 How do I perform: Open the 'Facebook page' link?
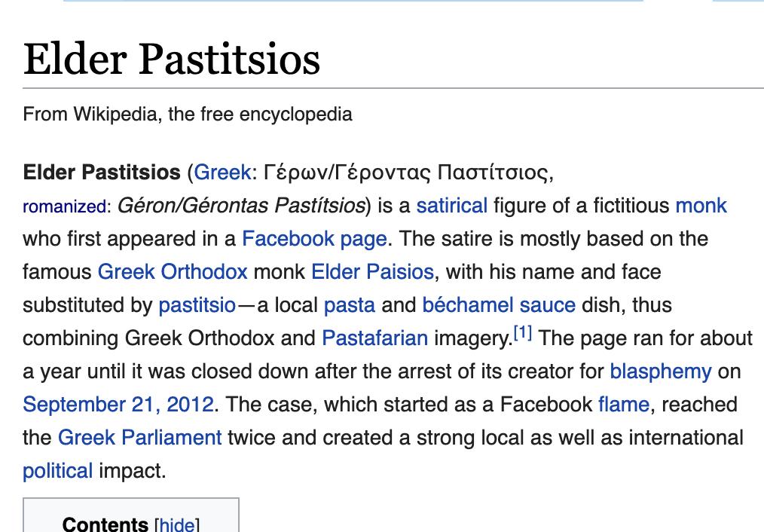point(314,239)
